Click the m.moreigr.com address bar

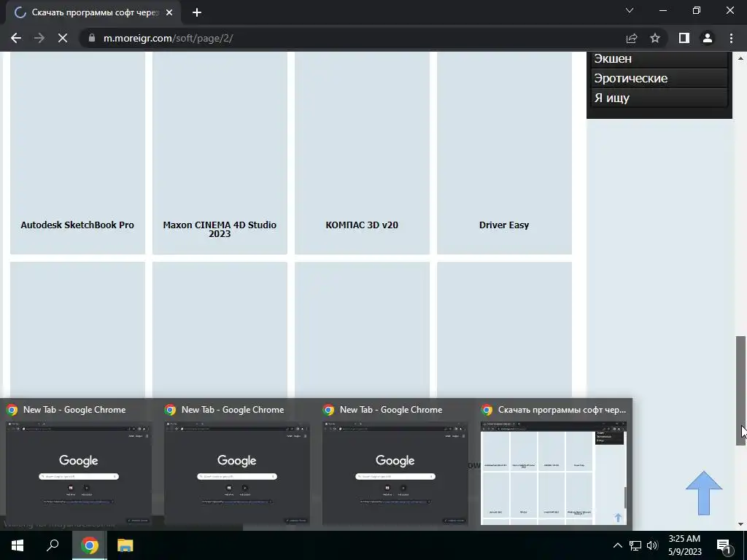pyautogui.click(x=352, y=38)
